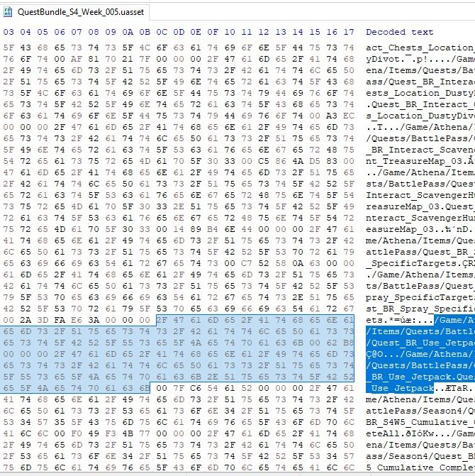Click hex byte C7 in the _SpecificTargets row
The image size is (475, 476).
[247, 263]
